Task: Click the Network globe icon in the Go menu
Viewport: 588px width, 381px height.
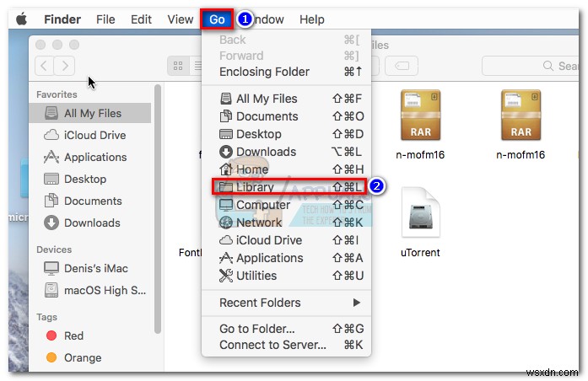Action: point(226,223)
